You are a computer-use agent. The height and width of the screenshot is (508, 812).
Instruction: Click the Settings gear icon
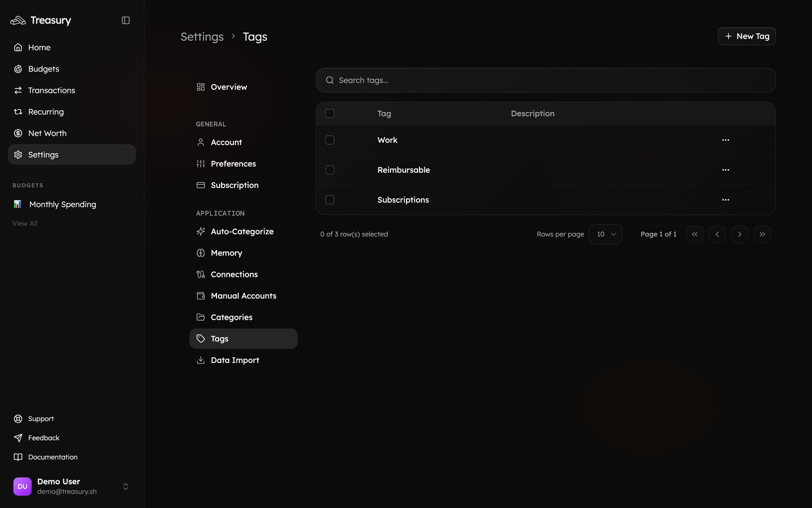18,155
